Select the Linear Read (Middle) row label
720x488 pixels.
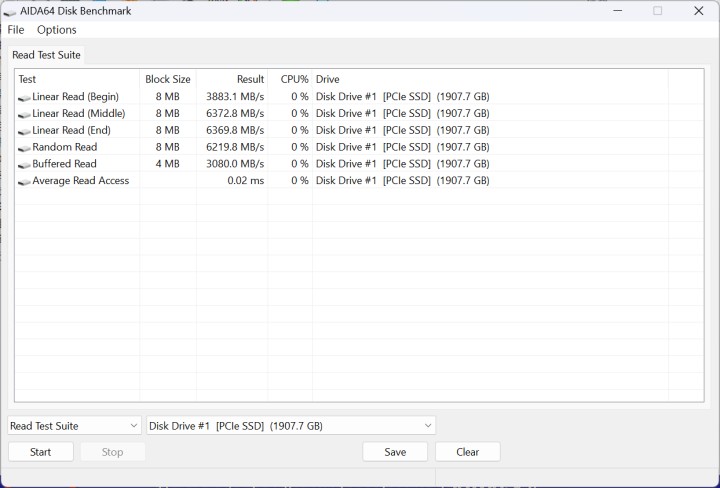pyautogui.click(x=79, y=113)
